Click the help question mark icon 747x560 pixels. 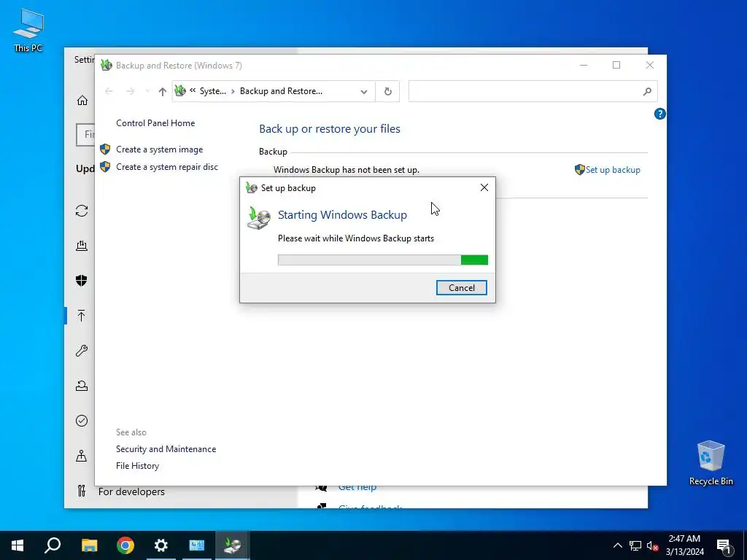[x=659, y=114]
